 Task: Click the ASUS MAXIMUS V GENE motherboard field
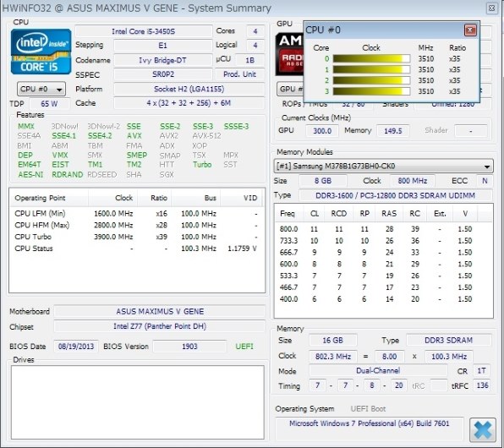(160, 311)
